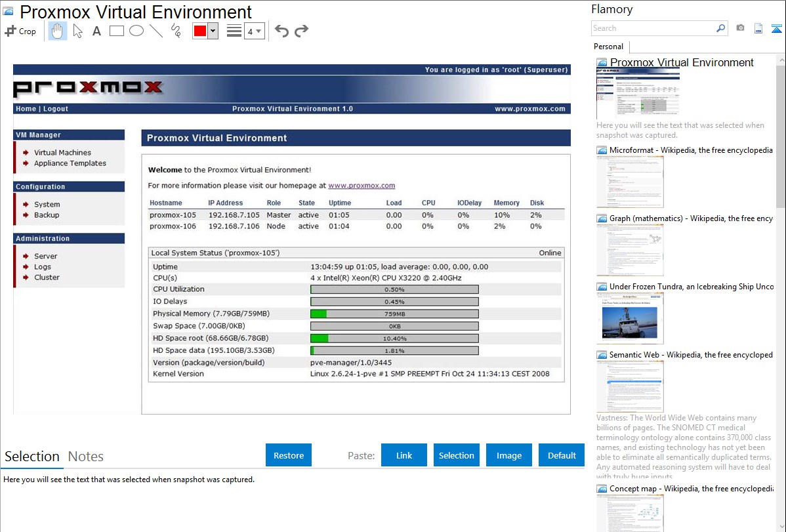The height and width of the screenshot is (532, 786).
Task: Click the pve-manager/1.0/3445 version value
Action: (351, 363)
